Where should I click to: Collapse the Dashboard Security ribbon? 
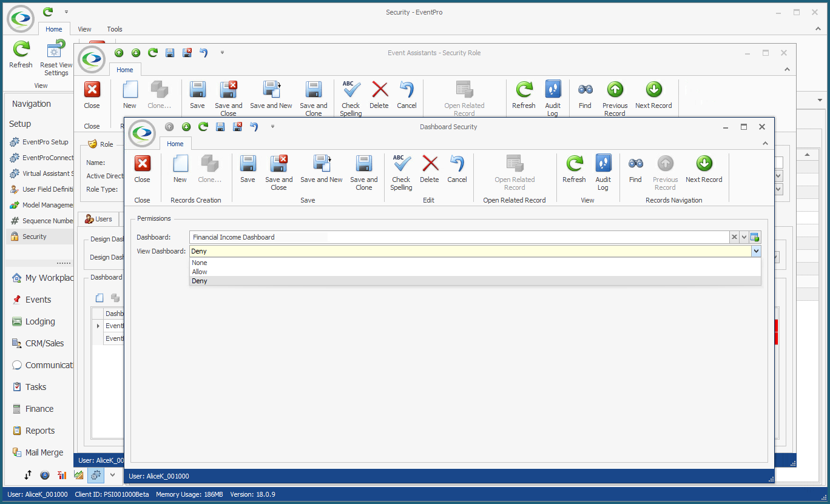[765, 144]
